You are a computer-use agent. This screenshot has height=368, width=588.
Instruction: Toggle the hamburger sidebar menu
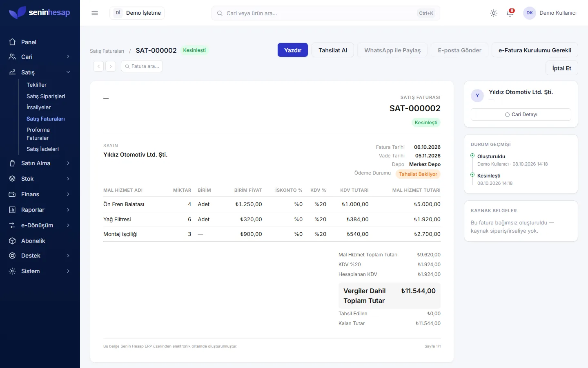[x=95, y=13]
